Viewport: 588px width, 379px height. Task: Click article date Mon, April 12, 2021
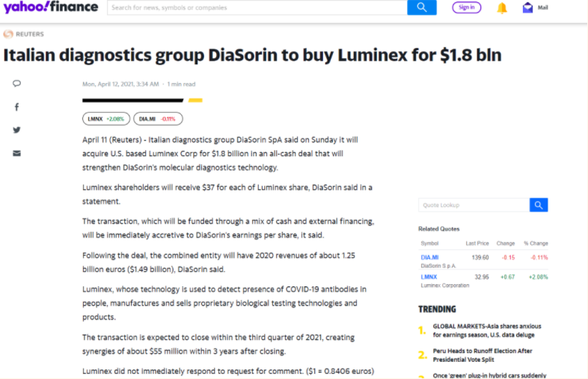pos(120,84)
